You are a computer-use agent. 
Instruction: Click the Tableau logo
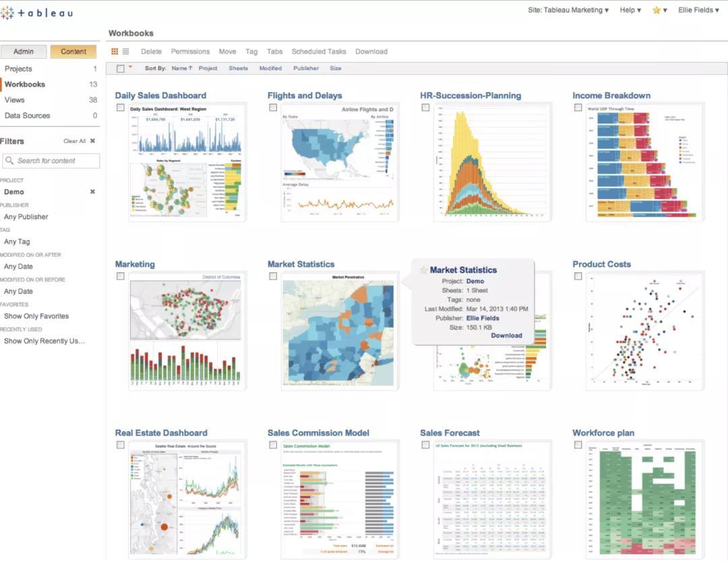36,13
